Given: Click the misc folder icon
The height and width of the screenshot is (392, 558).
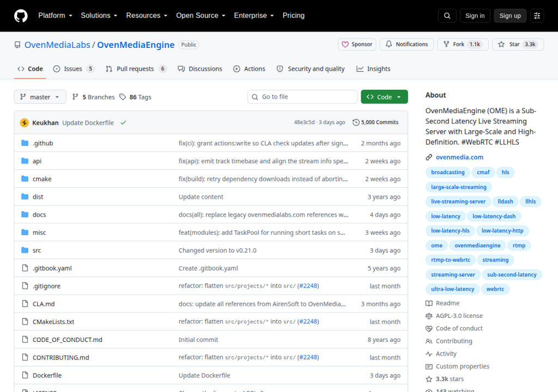Looking at the screenshot, I should (25, 232).
